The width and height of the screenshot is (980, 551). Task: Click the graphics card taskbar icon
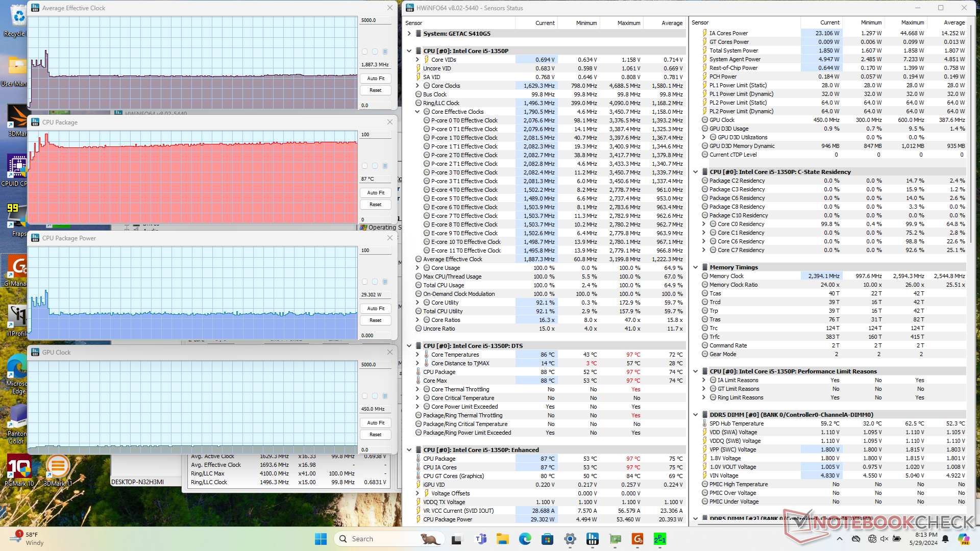615,539
